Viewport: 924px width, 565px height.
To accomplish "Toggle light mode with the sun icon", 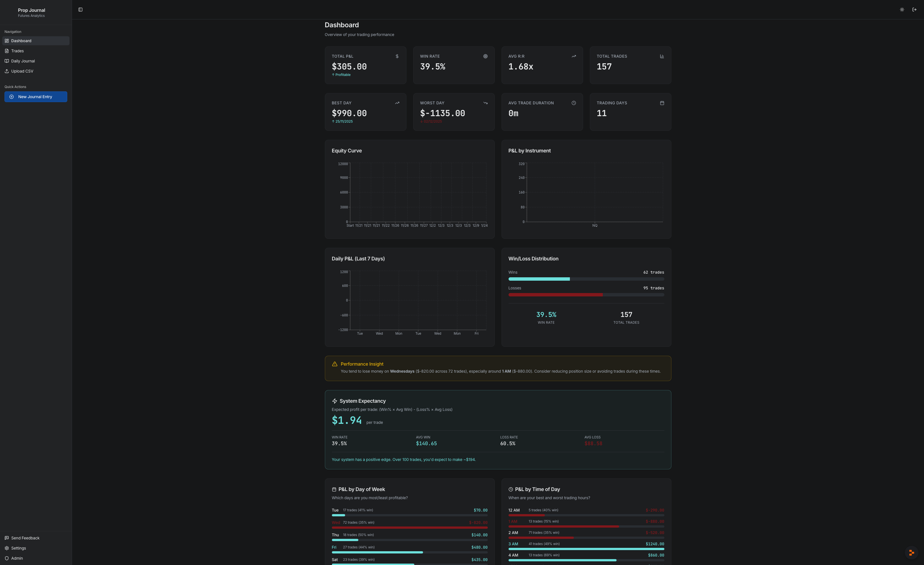I will [901, 9].
